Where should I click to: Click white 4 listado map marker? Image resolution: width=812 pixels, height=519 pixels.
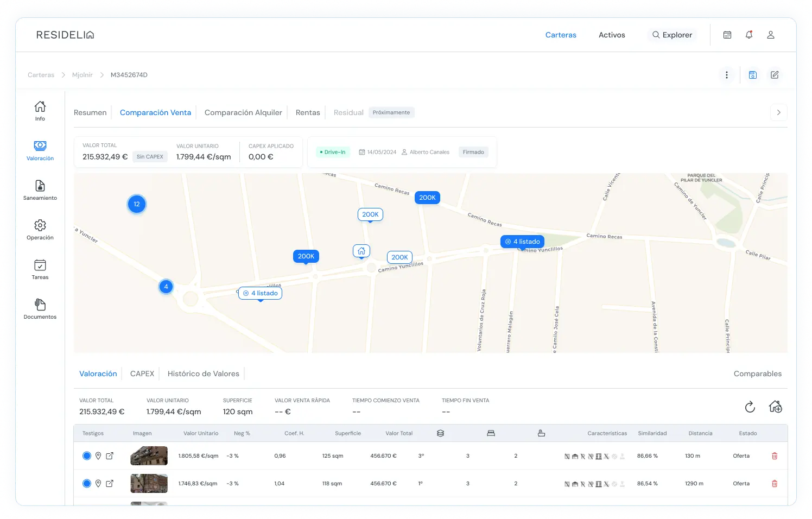[x=261, y=293]
